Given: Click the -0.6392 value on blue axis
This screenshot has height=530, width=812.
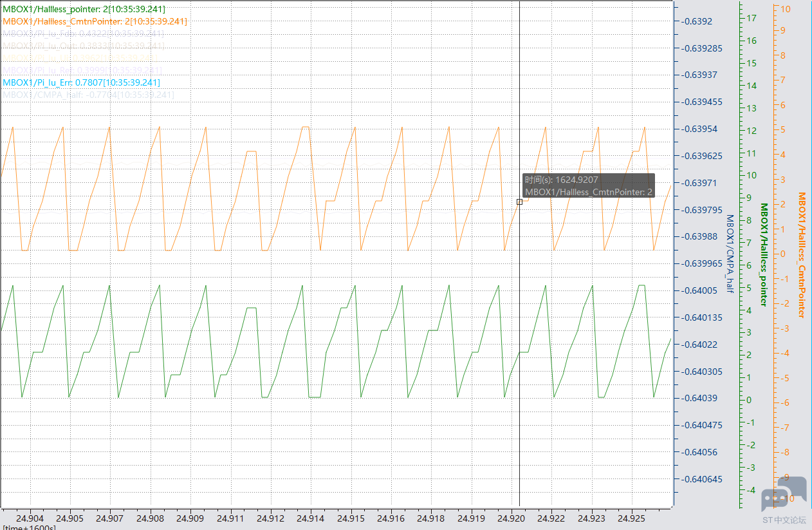Looking at the screenshot, I should 696,21.
